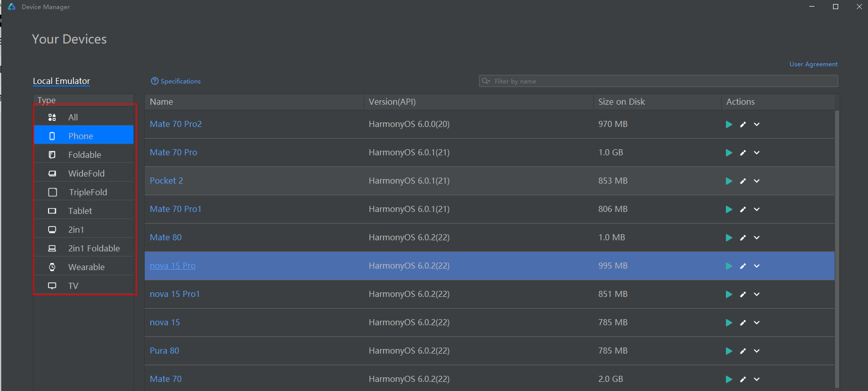Edit the Mate 70 Pro emulator settings

(x=743, y=153)
